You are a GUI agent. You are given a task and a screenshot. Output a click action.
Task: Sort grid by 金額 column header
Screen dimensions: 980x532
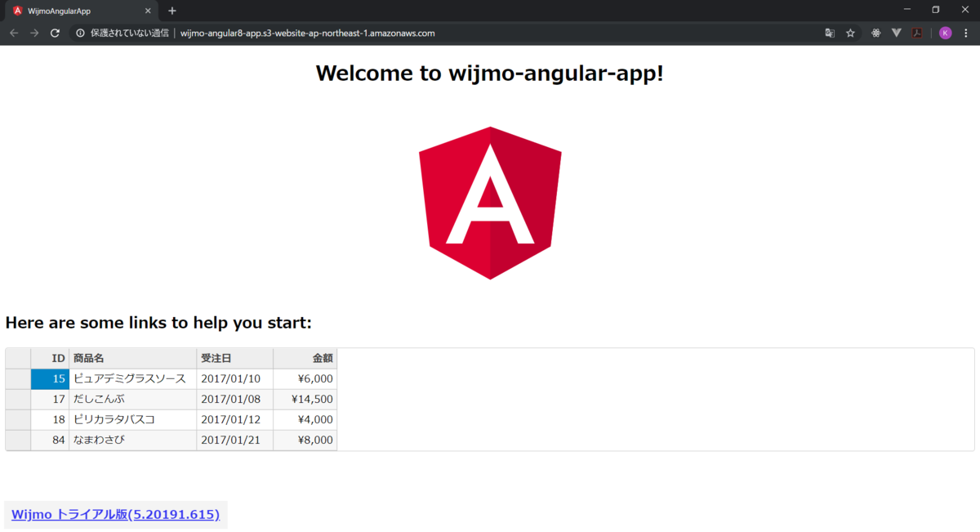(x=305, y=358)
